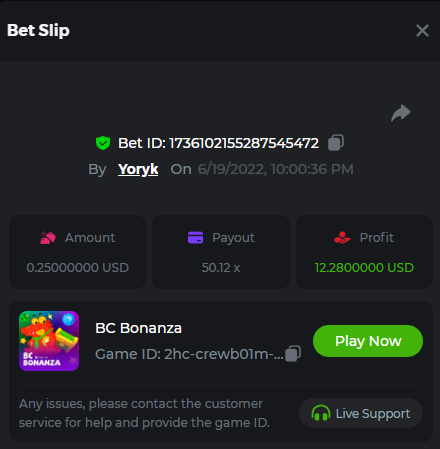Click the purple Payout card icon
The image size is (440, 449).
[195, 238]
